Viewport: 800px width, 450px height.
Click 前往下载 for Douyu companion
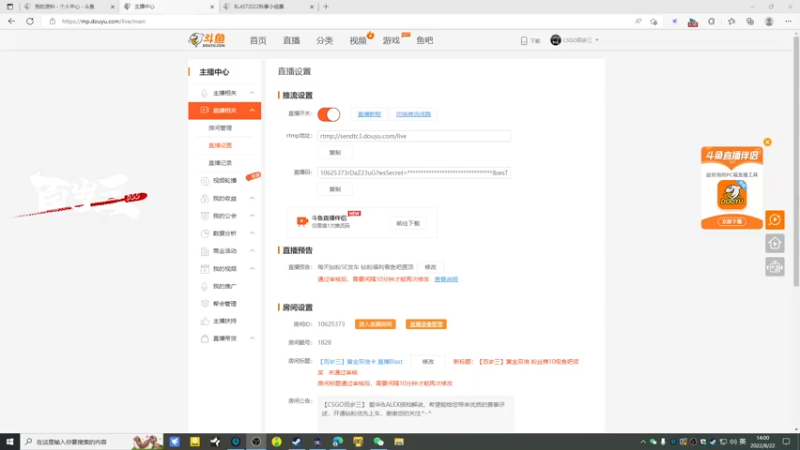click(x=408, y=223)
